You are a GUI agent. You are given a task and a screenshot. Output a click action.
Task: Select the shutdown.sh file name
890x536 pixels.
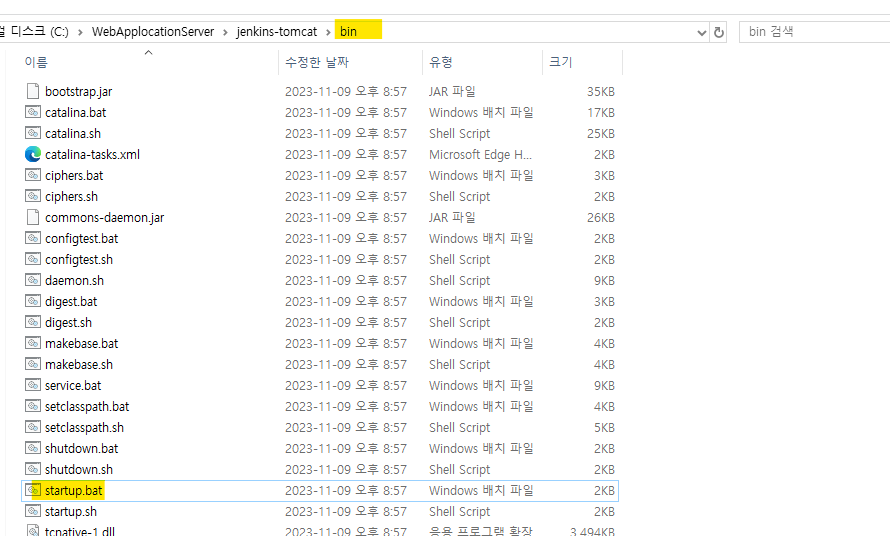click(79, 470)
